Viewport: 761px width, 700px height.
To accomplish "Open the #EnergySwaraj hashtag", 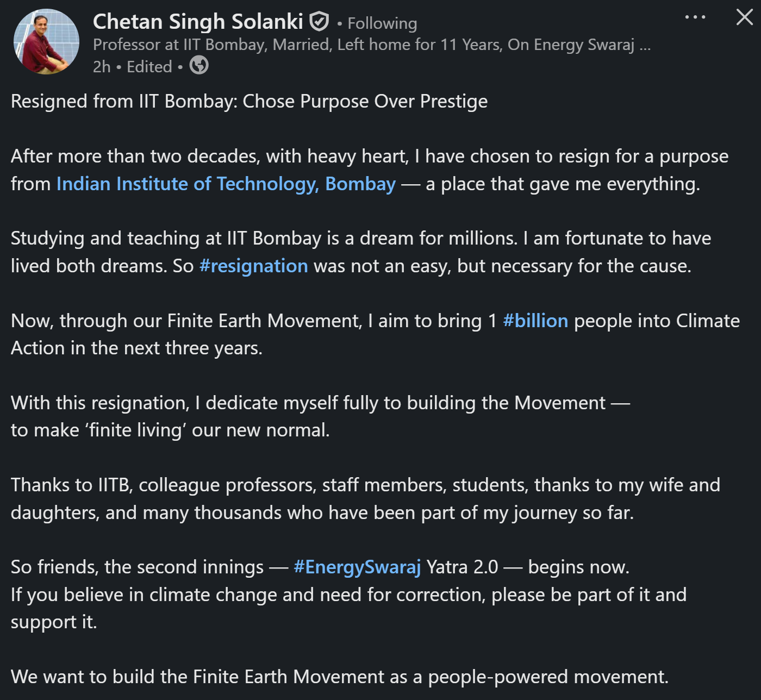I will coord(357,567).
